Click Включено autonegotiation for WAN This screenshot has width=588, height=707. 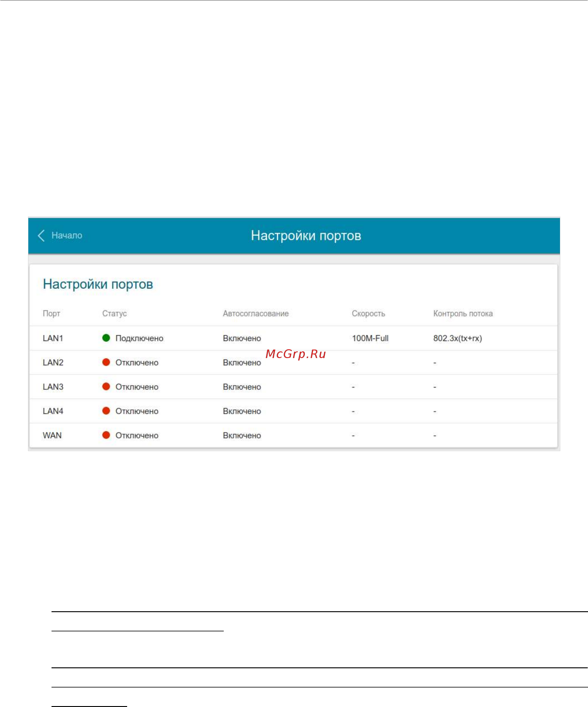[242, 435]
